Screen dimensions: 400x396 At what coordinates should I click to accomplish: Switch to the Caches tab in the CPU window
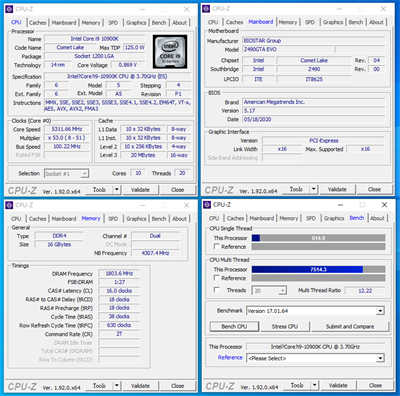coord(38,23)
